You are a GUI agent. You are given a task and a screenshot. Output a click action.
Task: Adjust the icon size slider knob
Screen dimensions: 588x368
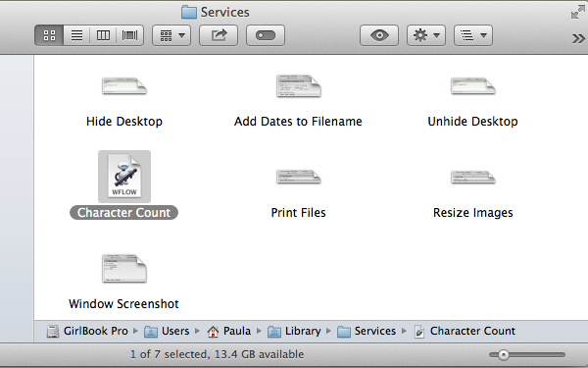[x=504, y=354]
